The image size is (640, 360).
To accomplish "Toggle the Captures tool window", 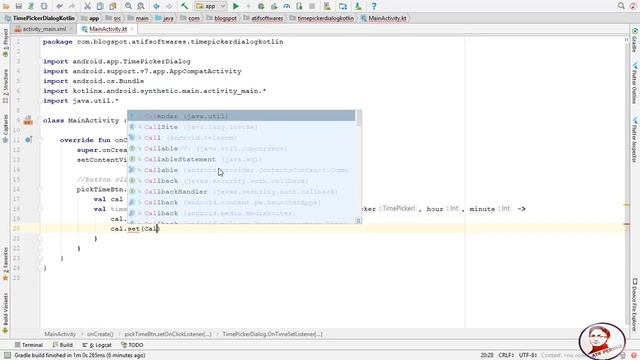I will point(5,128).
